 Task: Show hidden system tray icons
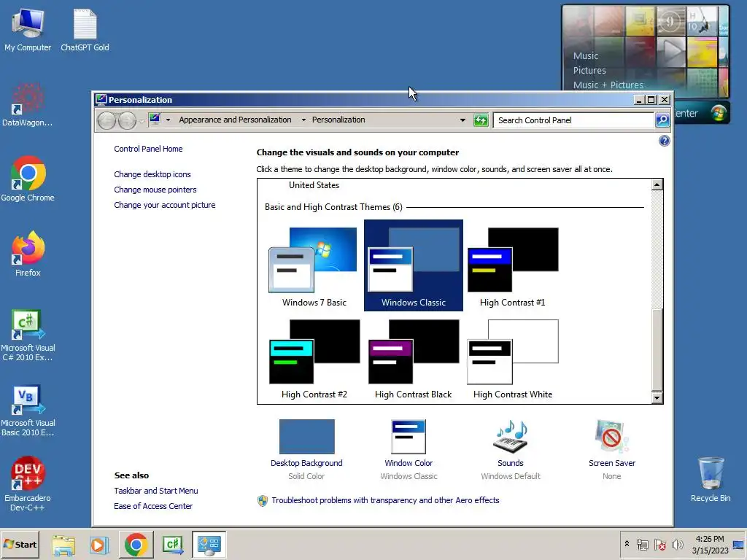point(627,544)
